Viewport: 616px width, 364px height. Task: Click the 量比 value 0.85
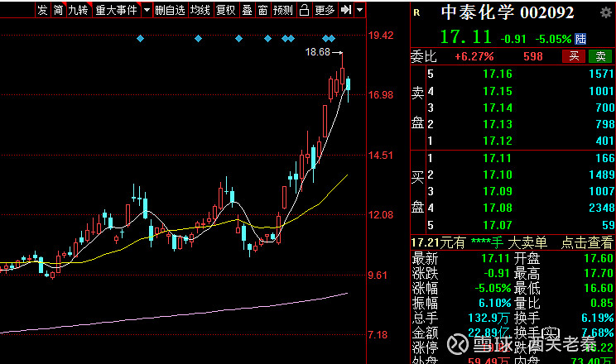pos(602,303)
